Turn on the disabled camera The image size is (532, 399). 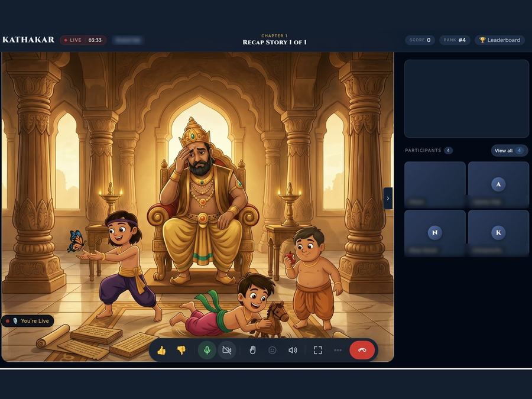(x=226, y=350)
